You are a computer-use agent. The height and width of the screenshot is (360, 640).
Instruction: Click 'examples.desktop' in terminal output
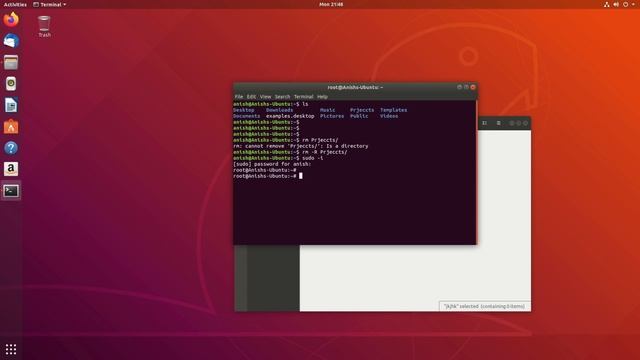[x=290, y=116]
